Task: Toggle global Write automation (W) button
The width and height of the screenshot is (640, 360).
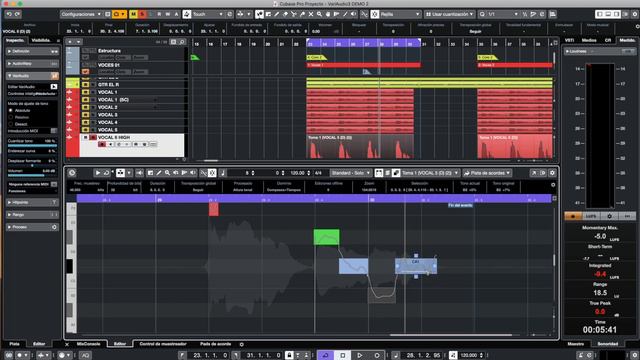Action: (x=168, y=14)
